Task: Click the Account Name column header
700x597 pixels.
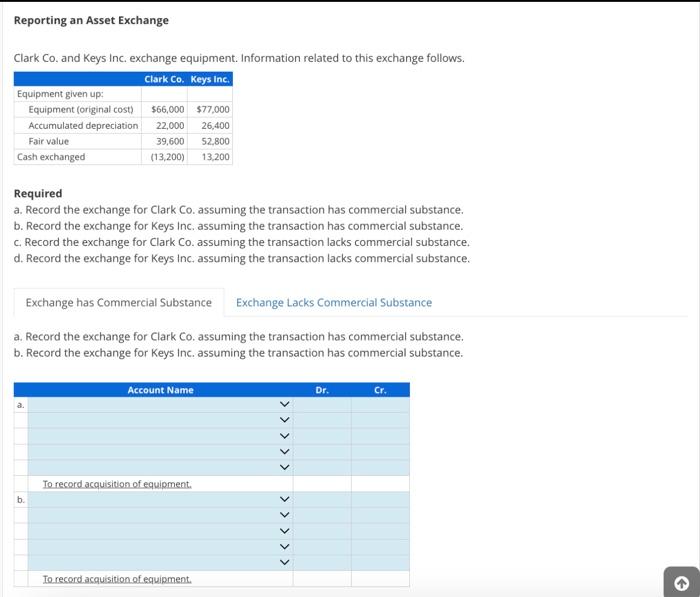Action: point(160,390)
